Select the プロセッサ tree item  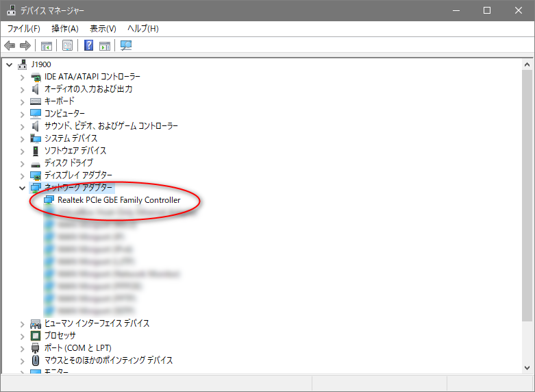[x=60, y=336]
